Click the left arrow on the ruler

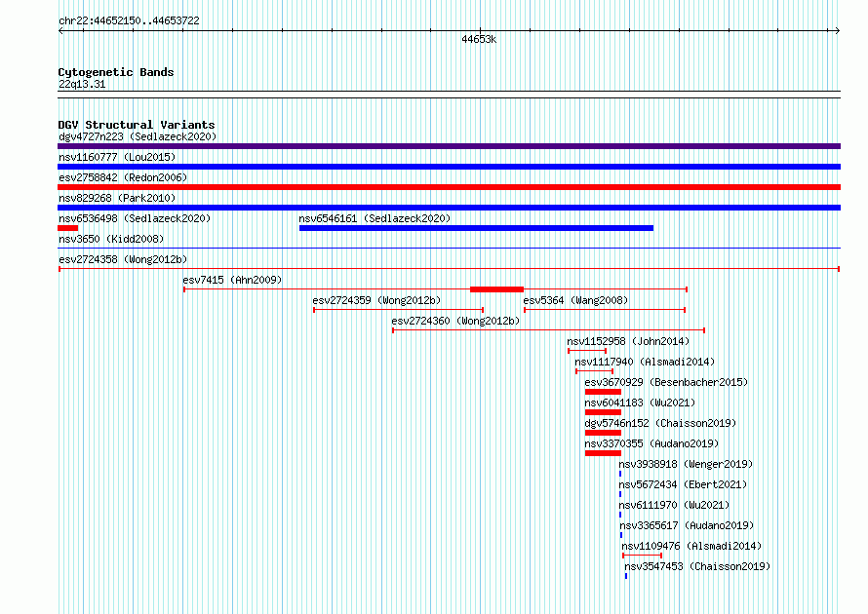point(60,31)
